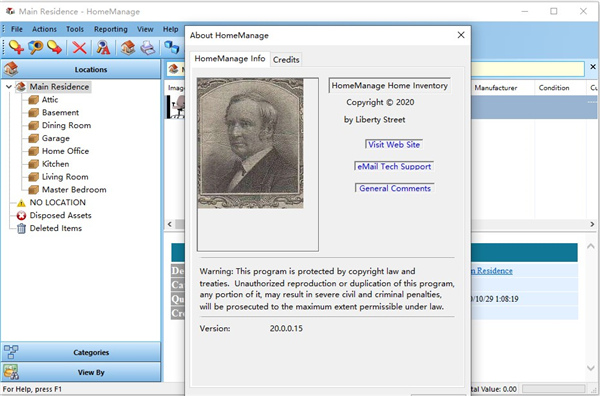This screenshot has height=396, width=600.
Task: Select the Living Room location
Action: click(x=65, y=177)
